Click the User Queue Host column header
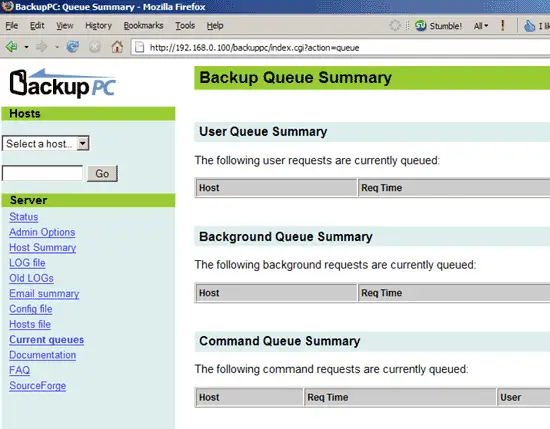Viewport: 550px width, 429px height. tap(276, 188)
